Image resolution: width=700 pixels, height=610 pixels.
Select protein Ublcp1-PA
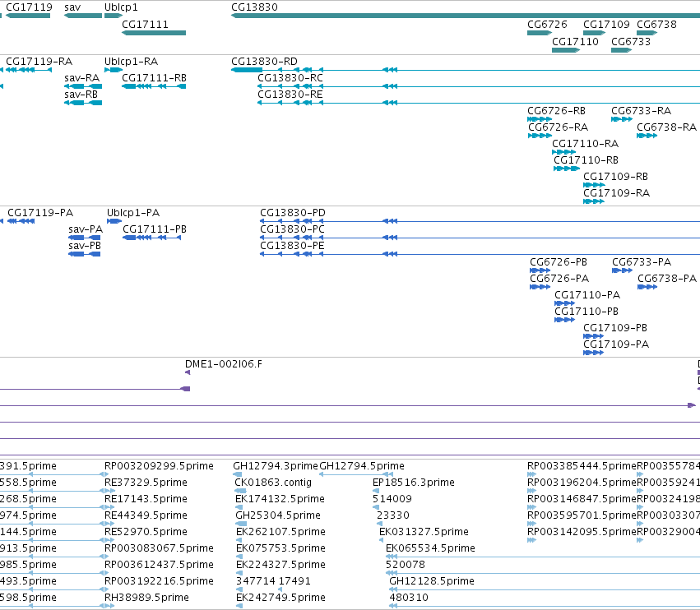coord(133,212)
